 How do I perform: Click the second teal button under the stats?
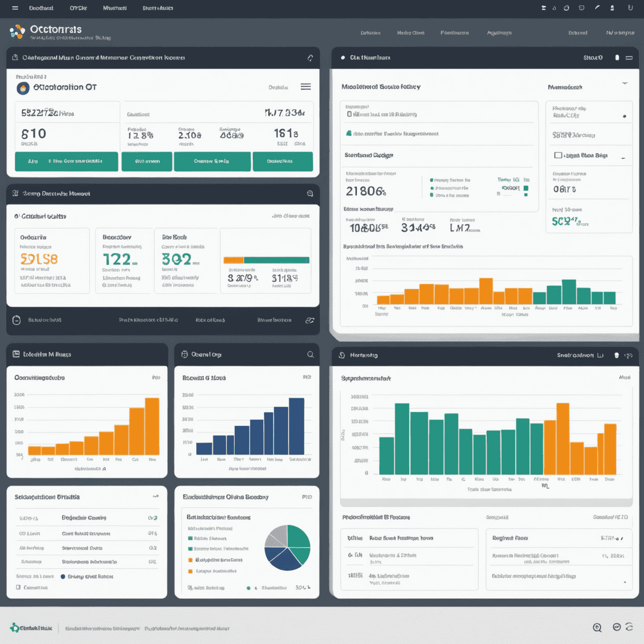pos(147,161)
